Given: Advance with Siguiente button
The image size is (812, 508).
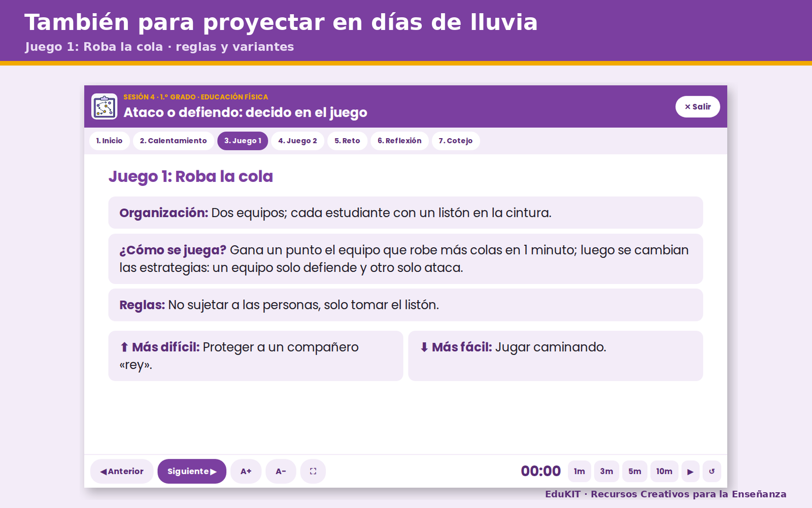Looking at the screenshot, I should tap(192, 471).
